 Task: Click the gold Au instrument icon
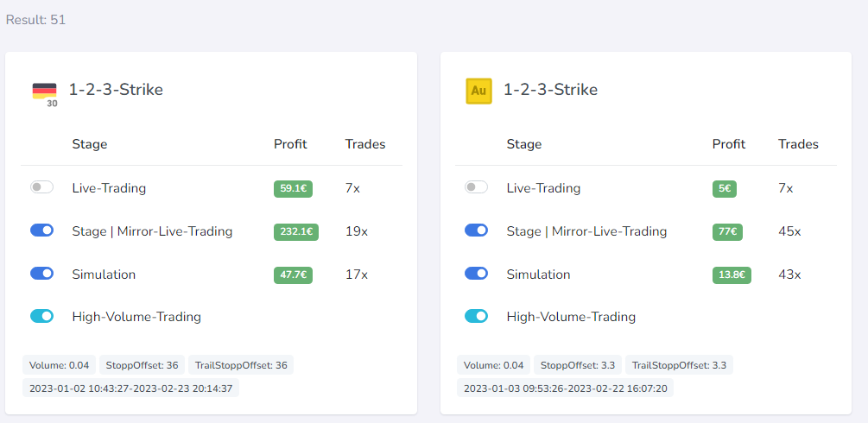478,91
